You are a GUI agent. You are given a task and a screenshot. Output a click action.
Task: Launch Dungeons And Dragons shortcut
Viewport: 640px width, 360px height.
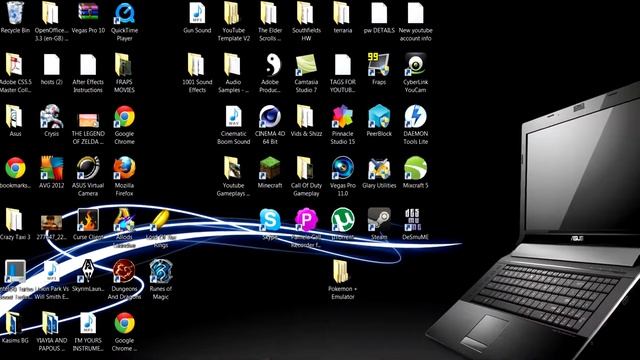click(124, 271)
